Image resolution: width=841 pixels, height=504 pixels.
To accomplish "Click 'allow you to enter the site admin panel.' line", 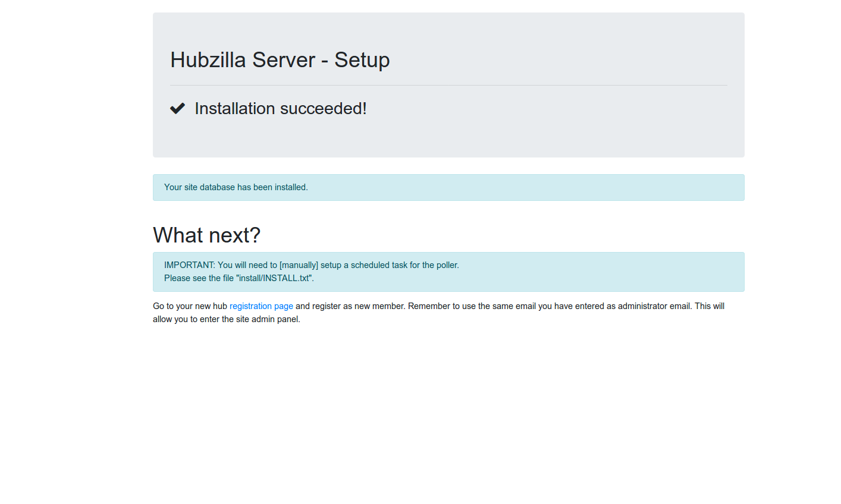I will pyautogui.click(x=227, y=319).
